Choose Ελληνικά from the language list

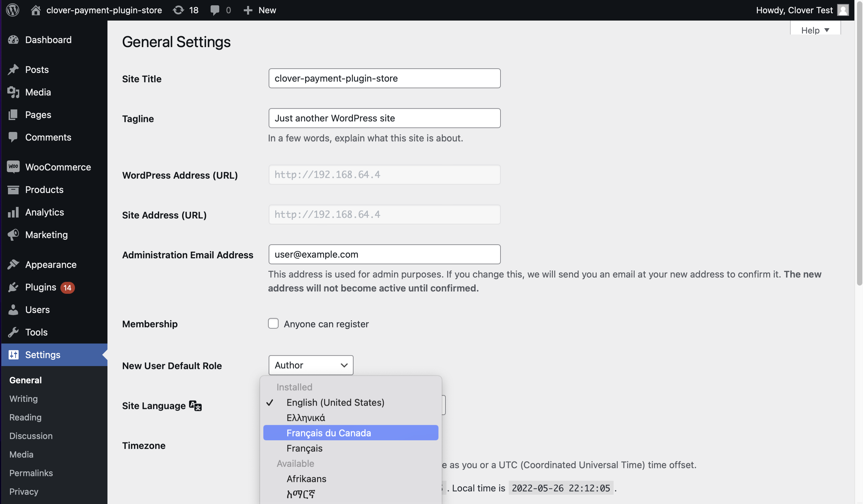click(x=305, y=417)
